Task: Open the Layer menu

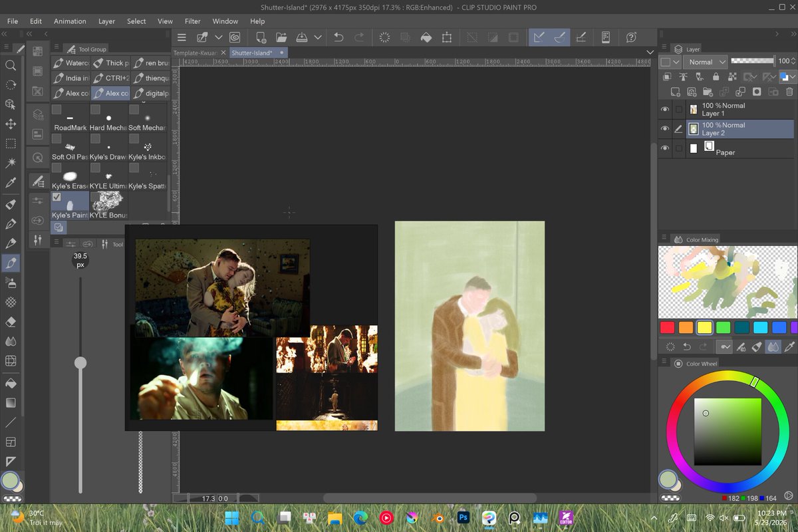Action: [106, 21]
